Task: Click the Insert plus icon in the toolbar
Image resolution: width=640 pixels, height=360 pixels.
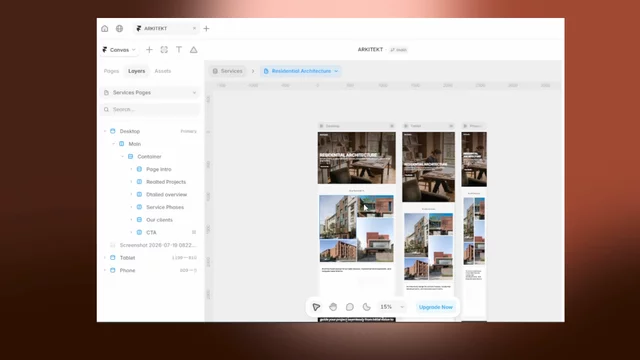Action: (149, 50)
